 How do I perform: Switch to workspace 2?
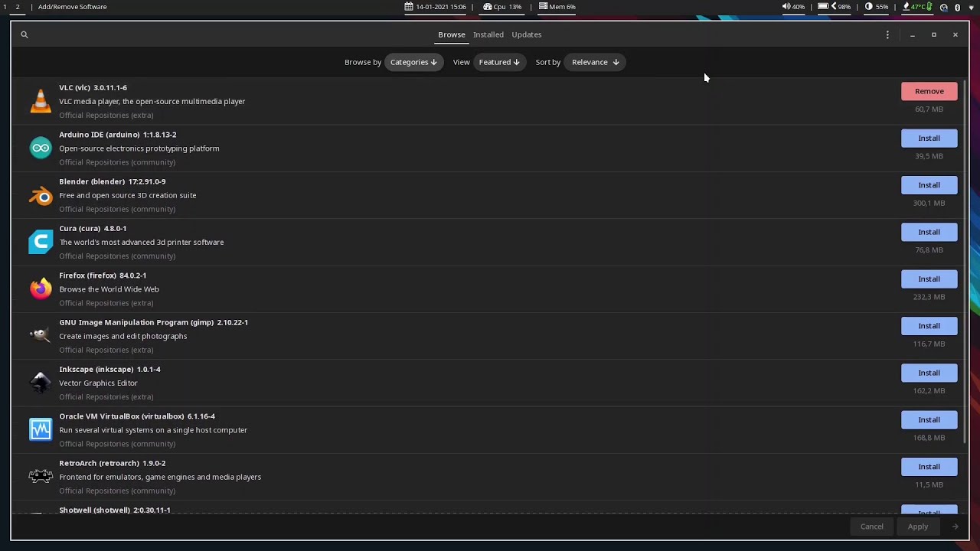pos(18,7)
